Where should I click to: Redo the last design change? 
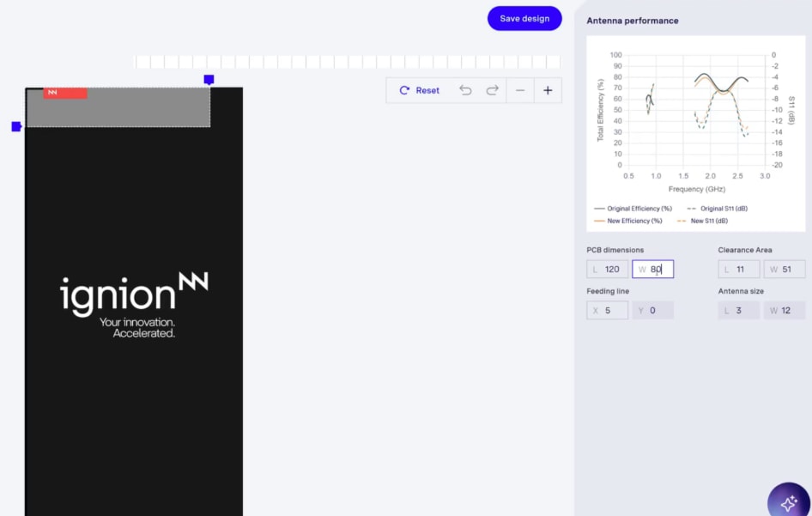(x=490, y=90)
